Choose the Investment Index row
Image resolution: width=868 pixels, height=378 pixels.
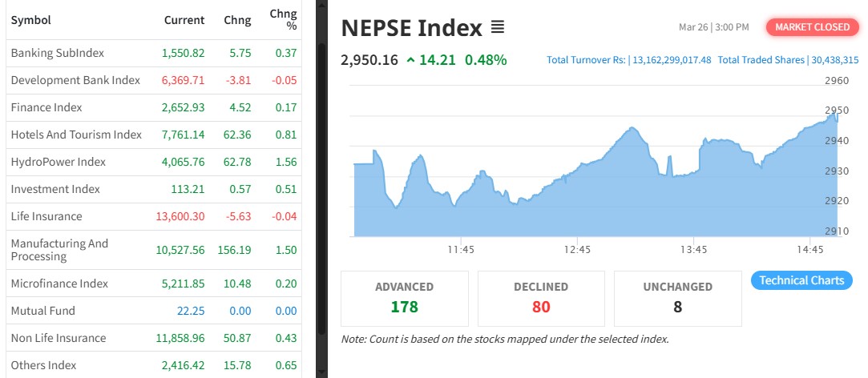[x=55, y=189]
